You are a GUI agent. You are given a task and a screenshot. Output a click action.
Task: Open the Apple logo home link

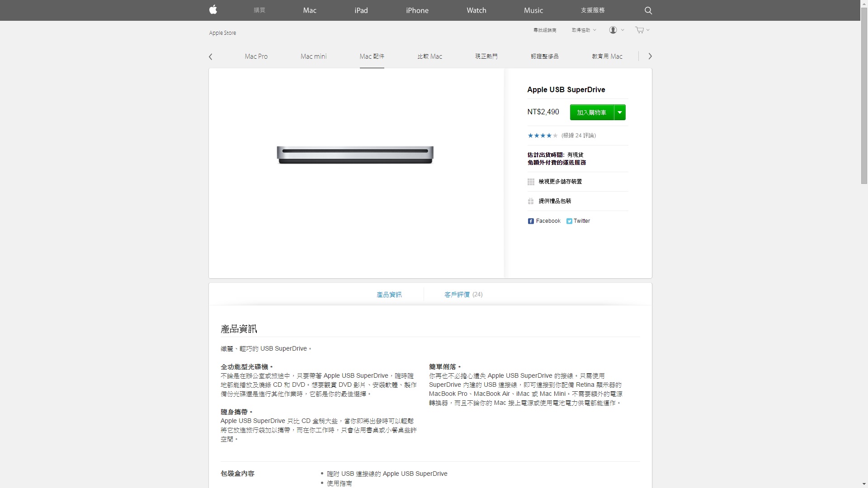point(213,10)
